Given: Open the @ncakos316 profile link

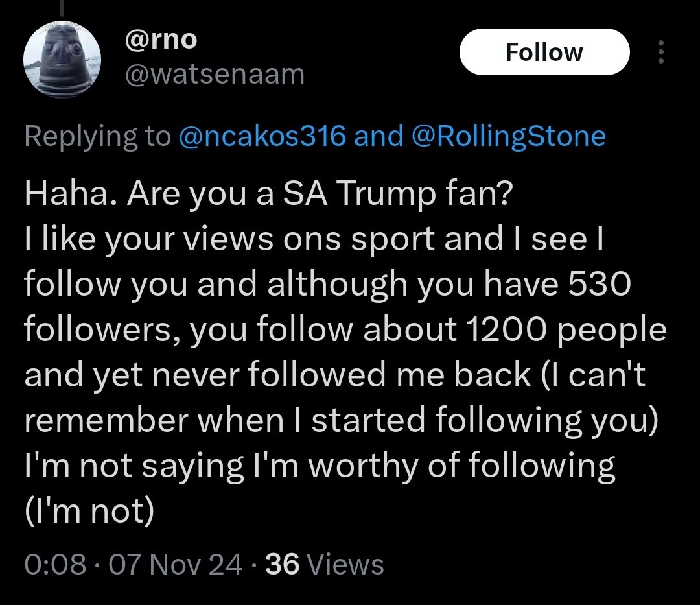Looking at the screenshot, I should (x=261, y=136).
